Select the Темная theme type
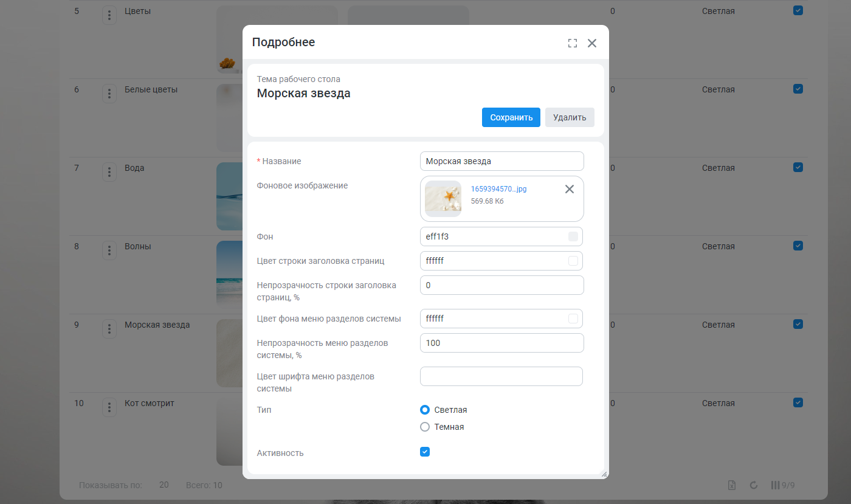Screen dimensions: 851x504 point(443,427)
